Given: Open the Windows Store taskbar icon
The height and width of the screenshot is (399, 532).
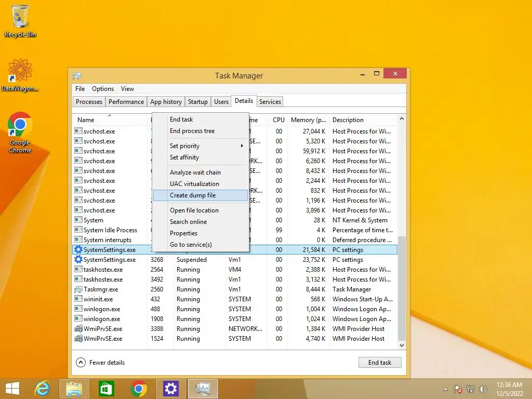Looking at the screenshot, I should pyautogui.click(x=106, y=389).
